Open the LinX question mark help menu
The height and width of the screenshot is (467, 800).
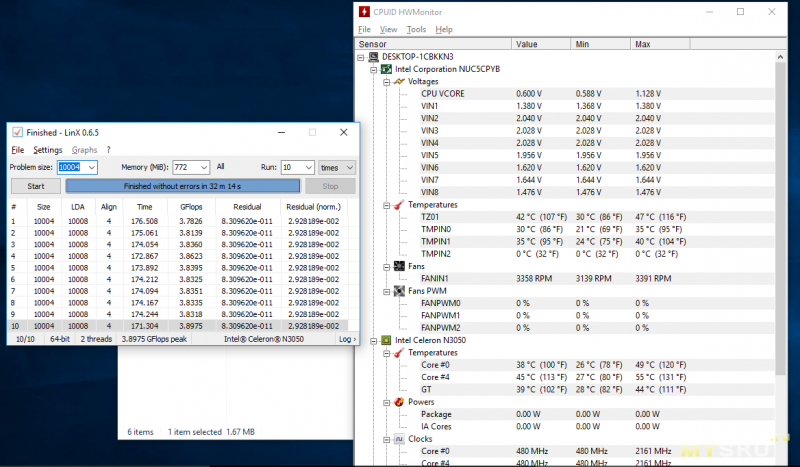pos(108,150)
